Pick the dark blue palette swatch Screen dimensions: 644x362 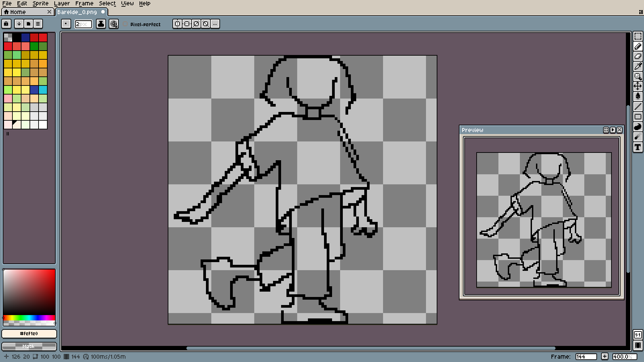pos(25,37)
